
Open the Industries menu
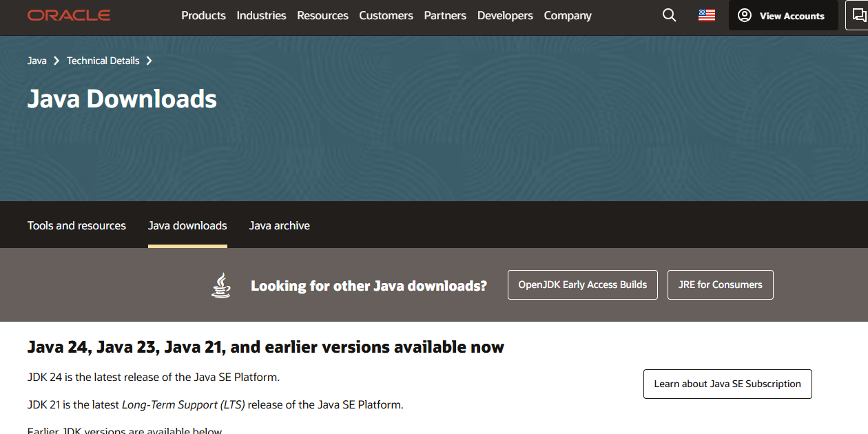coord(261,15)
